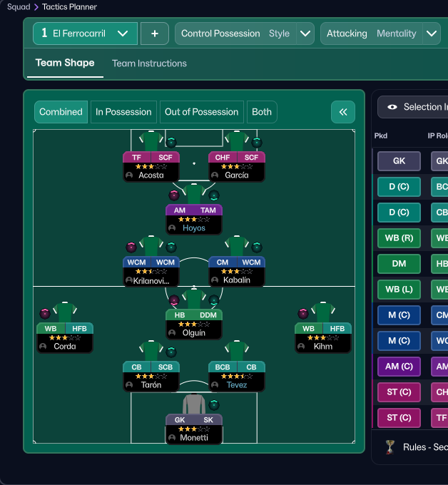The image size is (448, 485).
Task: Click Tarón's star rating
Action: (151, 377)
